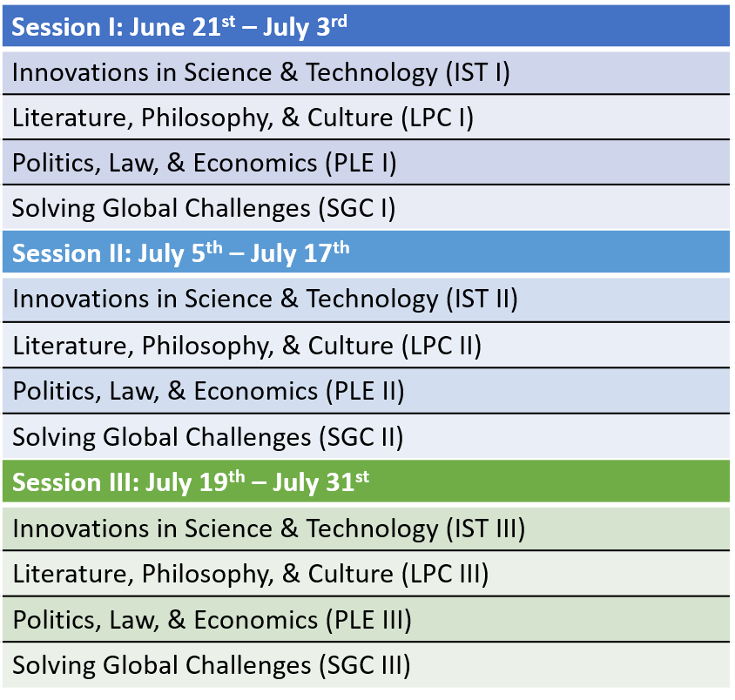Image resolution: width=735 pixels, height=700 pixels.
Task: Click the LPC III course row
Action: pos(251,574)
